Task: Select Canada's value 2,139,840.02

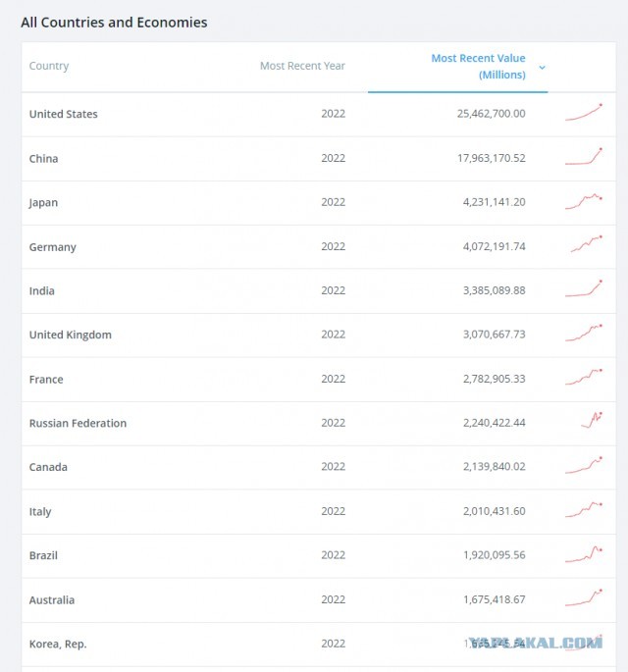Action: tap(495, 466)
